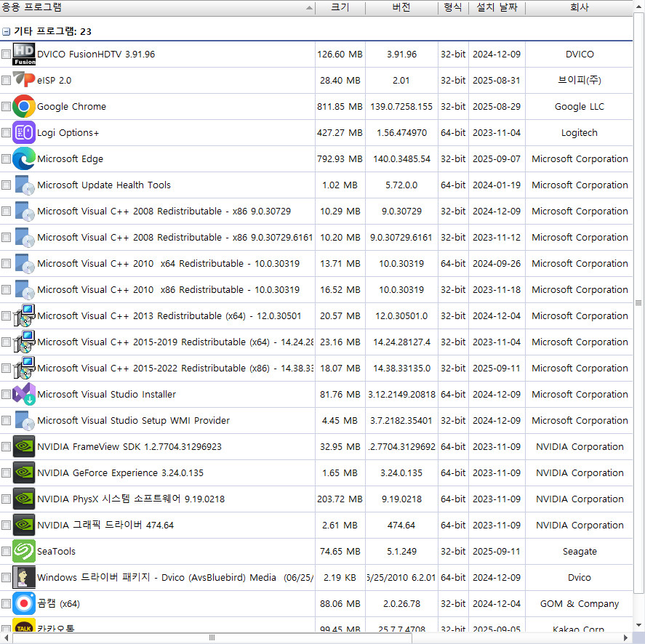
Task: Click the Visual C++ 2010 x86 Redistributable icon
Action: (24, 289)
